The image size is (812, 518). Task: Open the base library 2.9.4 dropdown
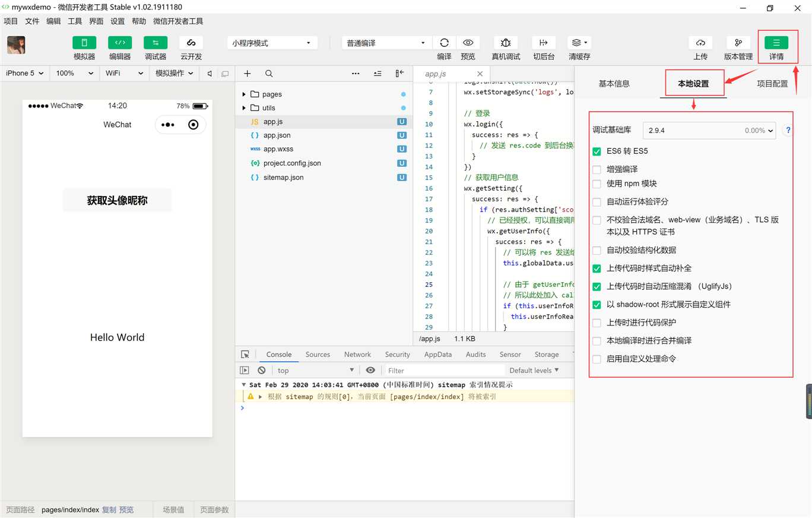pyautogui.click(x=709, y=130)
